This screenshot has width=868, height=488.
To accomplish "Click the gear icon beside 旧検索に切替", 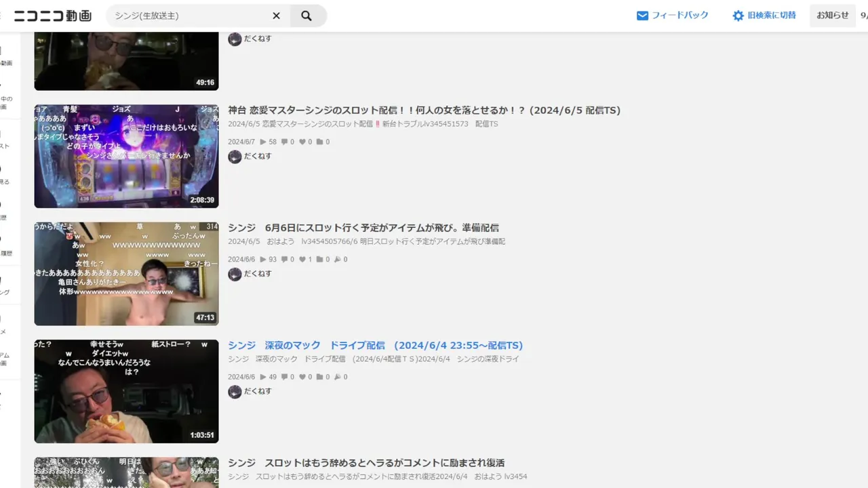I will point(738,16).
